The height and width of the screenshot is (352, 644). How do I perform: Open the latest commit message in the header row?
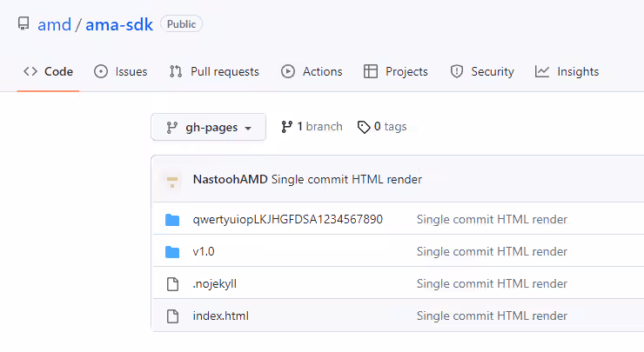point(346,179)
